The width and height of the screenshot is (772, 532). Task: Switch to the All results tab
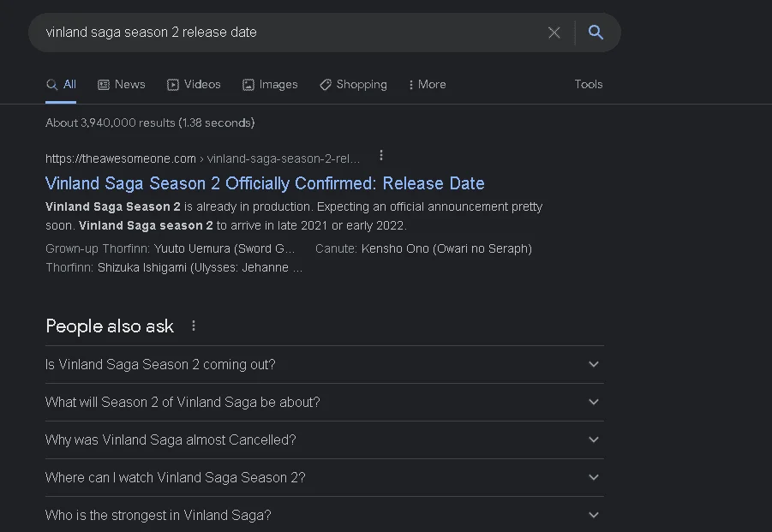[61, 85]
